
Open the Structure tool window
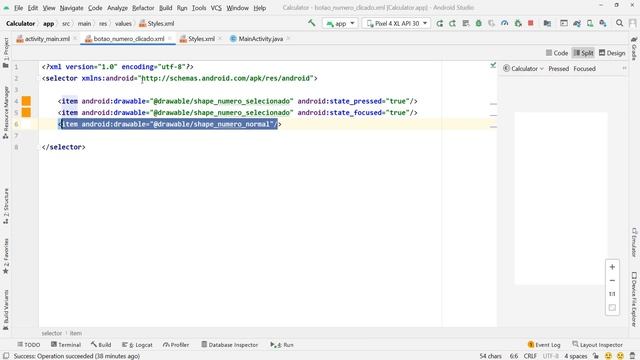6,206
